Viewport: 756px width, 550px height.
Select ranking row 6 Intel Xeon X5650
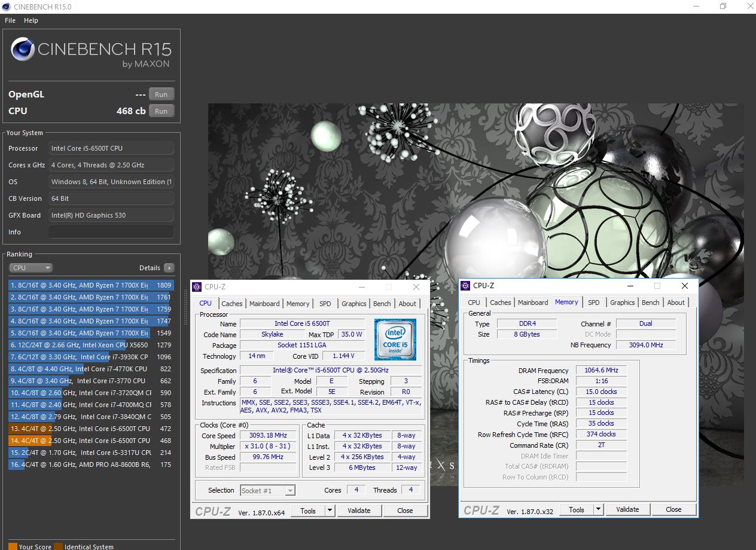click(x=91, y=345)
